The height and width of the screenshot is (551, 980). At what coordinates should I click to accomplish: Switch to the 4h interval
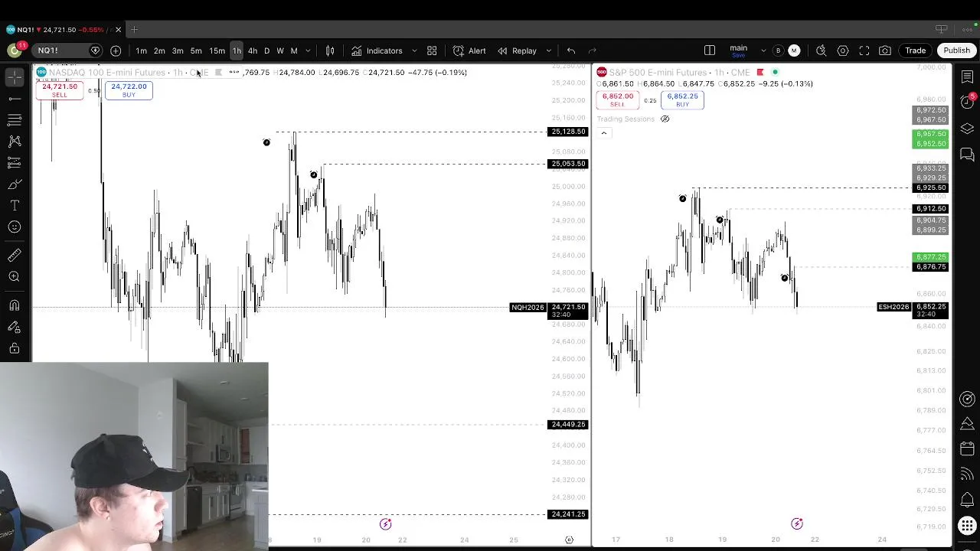(x=253, y=51)
